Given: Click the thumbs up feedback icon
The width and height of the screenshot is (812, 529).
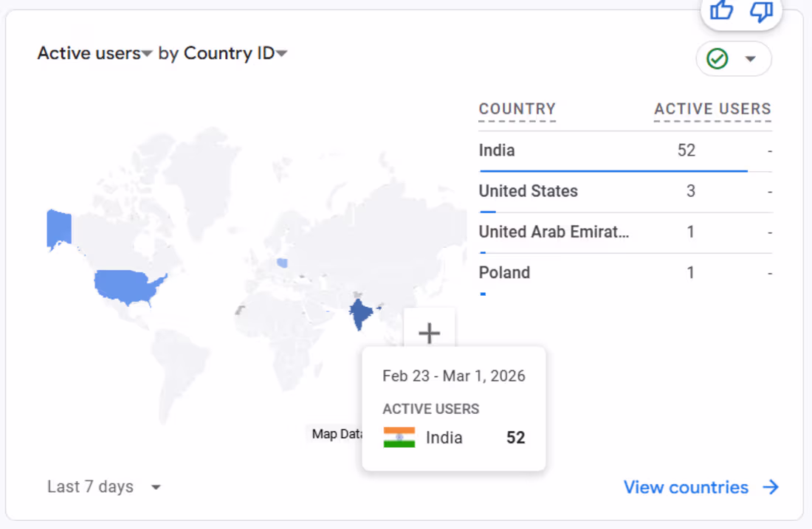Looking at the screenshot, I should coord(721,10).
